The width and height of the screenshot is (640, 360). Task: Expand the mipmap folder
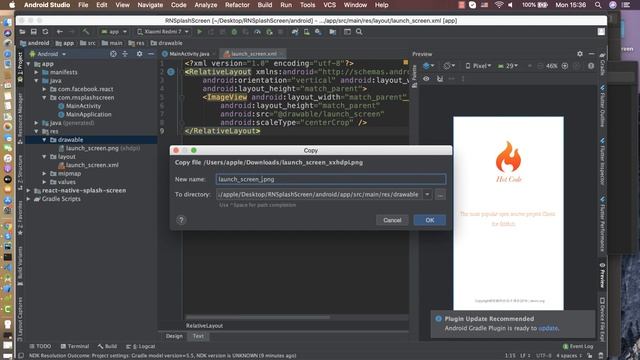(44, 173)
